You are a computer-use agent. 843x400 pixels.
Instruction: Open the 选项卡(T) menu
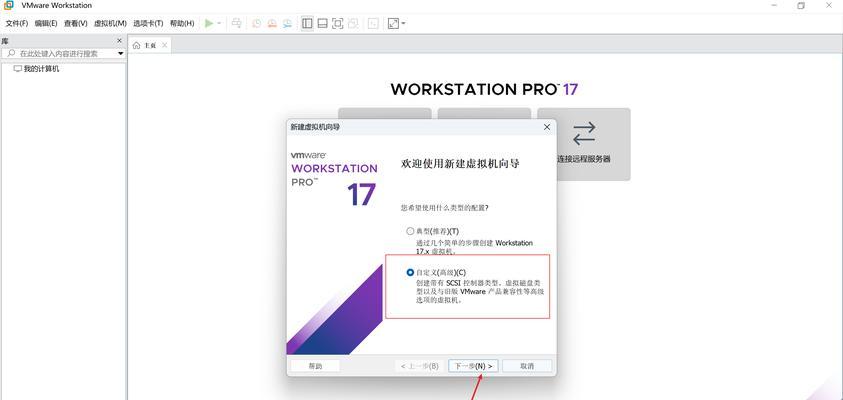point(148,24)
